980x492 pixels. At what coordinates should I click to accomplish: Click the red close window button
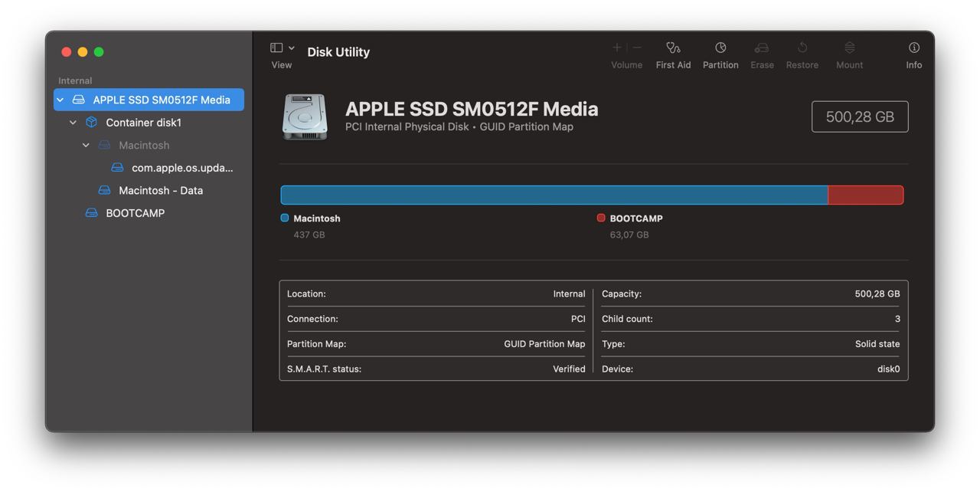(x=67, y=52)
